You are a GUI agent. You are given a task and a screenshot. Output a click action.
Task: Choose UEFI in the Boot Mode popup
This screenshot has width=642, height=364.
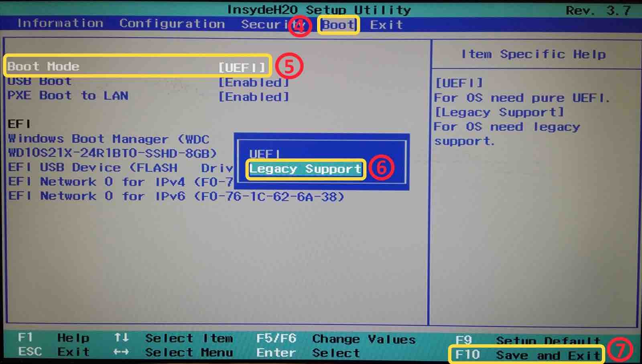265,154
